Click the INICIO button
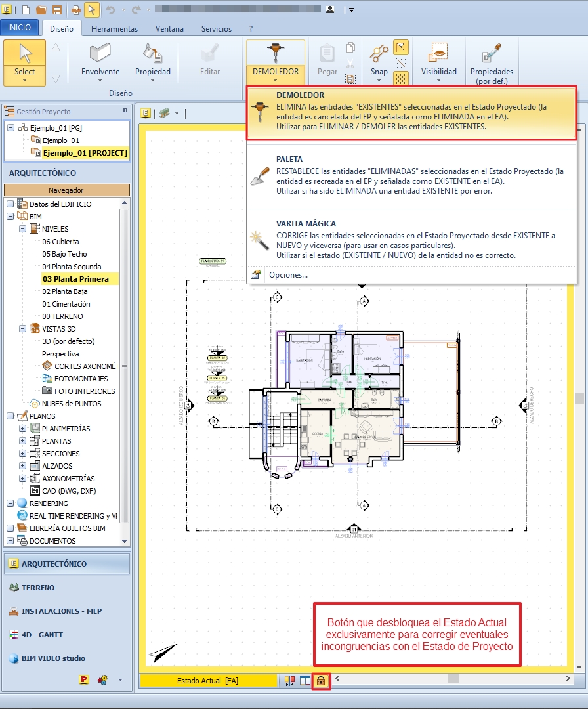588x709 pixels. (20, 28)
